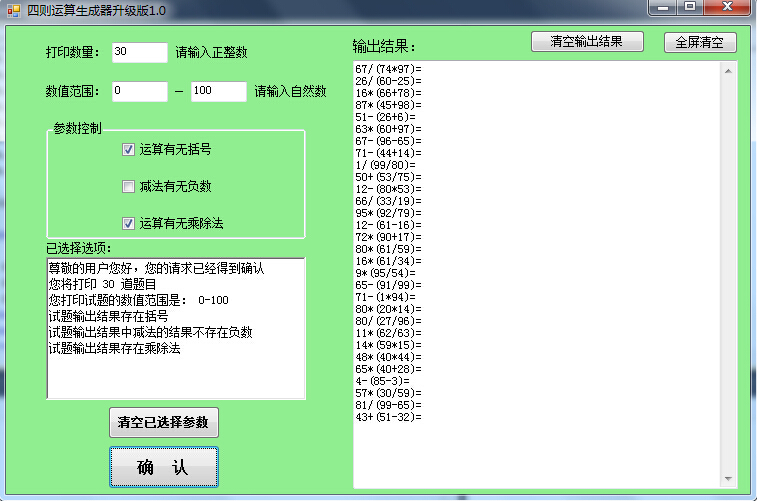Click the output line 95*(92/79)=

(388, 213)
